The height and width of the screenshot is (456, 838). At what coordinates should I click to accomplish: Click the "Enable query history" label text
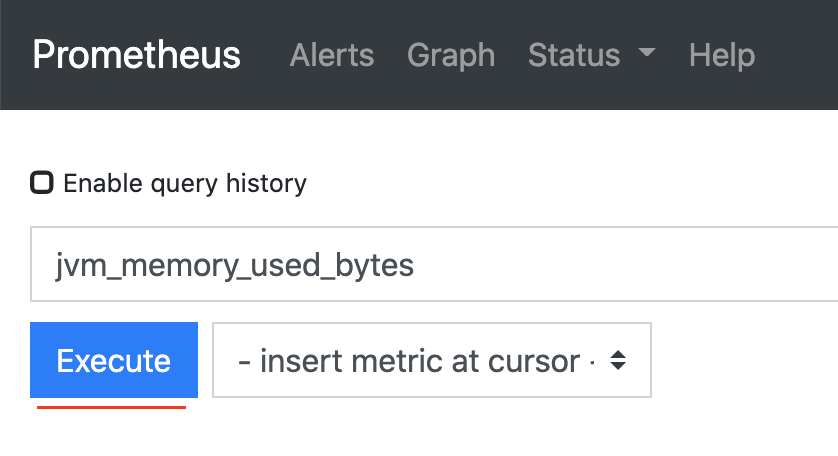185,184
